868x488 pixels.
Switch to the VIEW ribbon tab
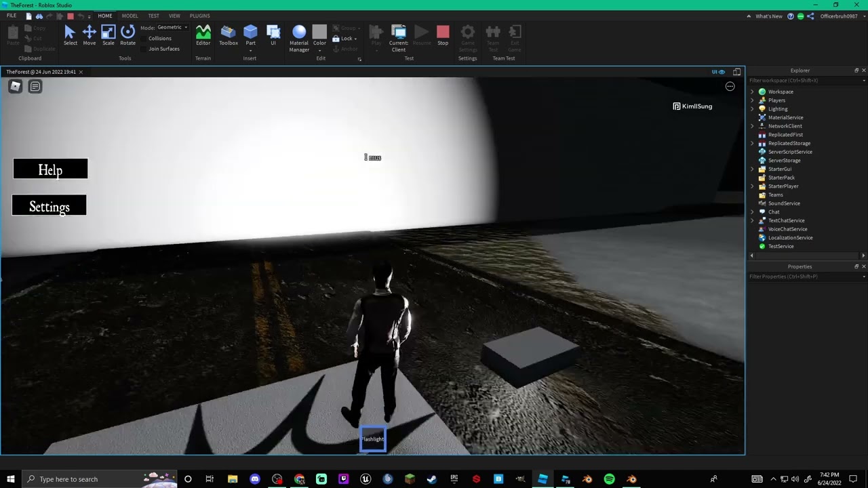[174, 16]
